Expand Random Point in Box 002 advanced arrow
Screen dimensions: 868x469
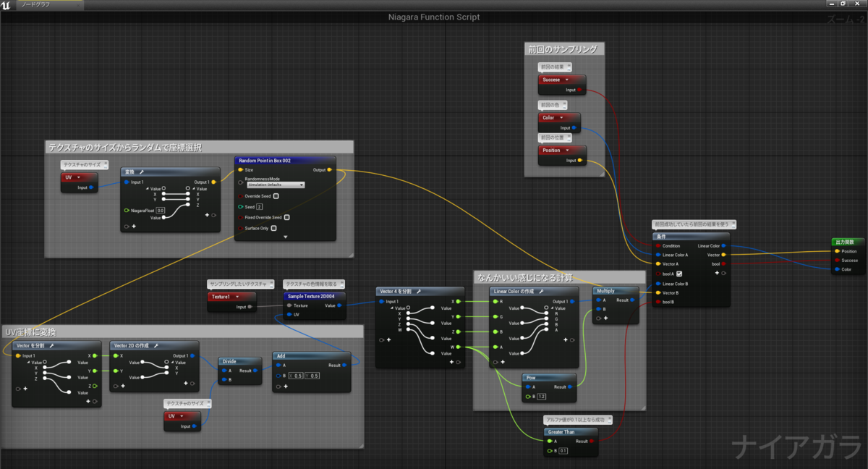coord(285,237)
